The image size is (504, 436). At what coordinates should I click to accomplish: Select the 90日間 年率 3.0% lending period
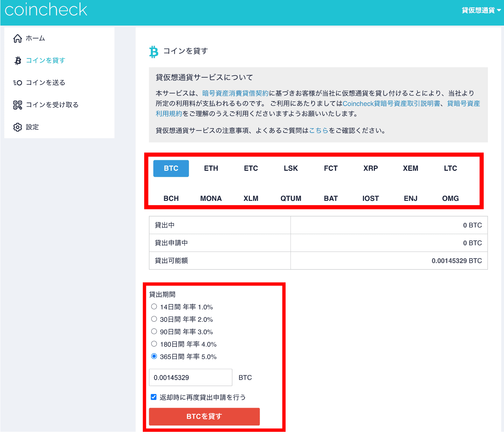point(154,332)
